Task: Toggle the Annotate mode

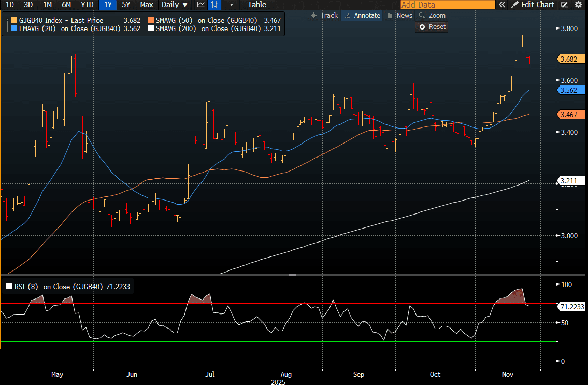Action: tap(362, 16)
